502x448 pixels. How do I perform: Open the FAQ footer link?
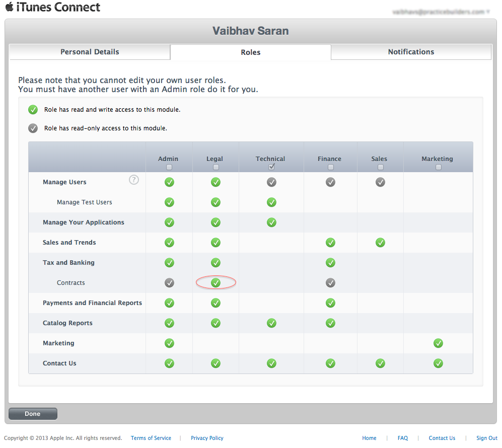(402, 438)
